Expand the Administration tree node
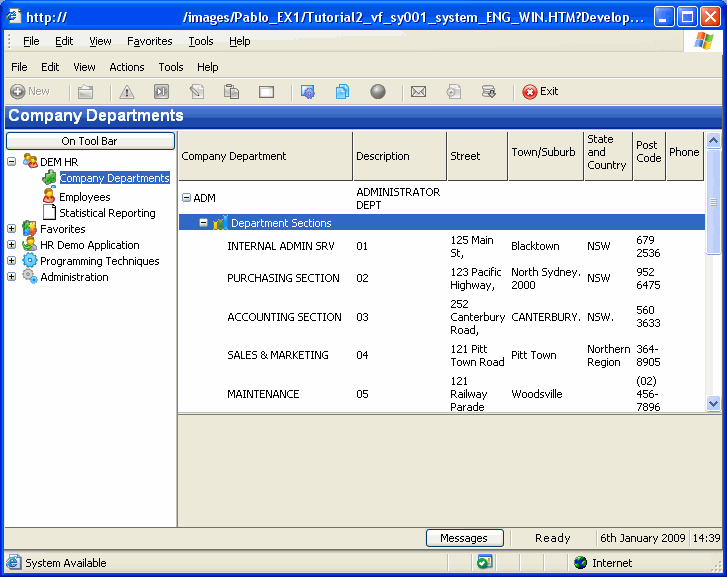727x577 pixels. coord(12,277)
